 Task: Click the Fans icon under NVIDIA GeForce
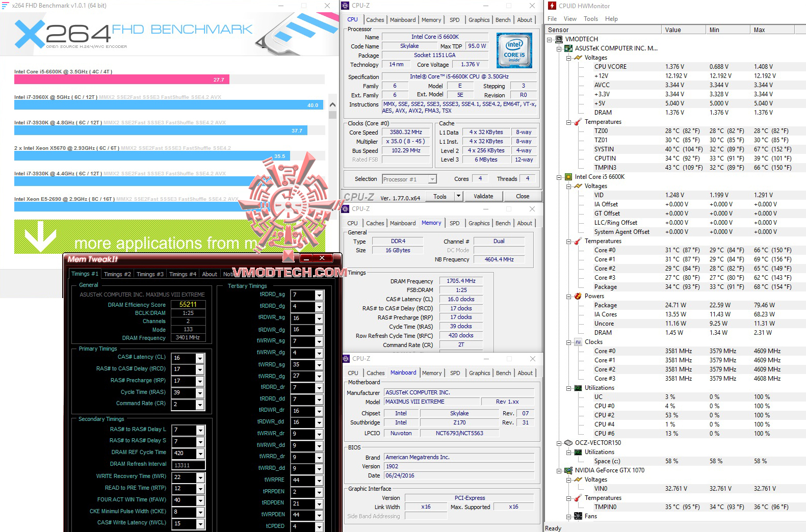(578, 516)
